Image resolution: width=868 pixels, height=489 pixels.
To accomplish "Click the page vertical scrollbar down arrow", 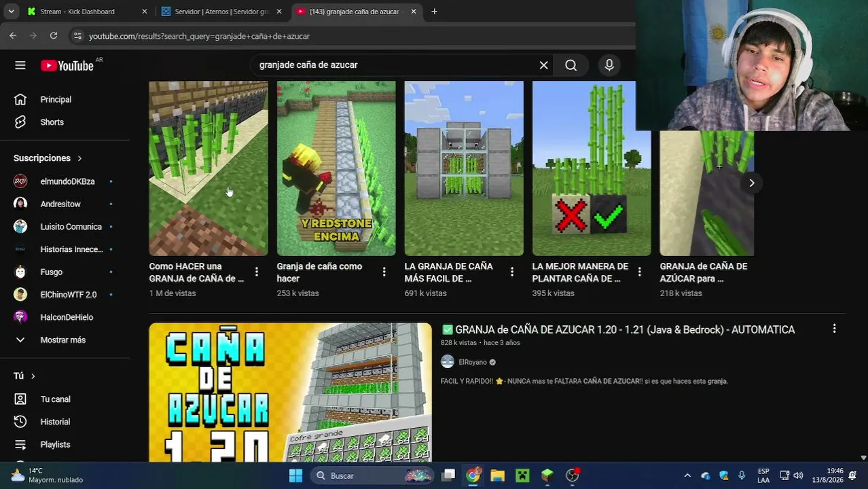I will pyautogui.click(x=863, y=458).
